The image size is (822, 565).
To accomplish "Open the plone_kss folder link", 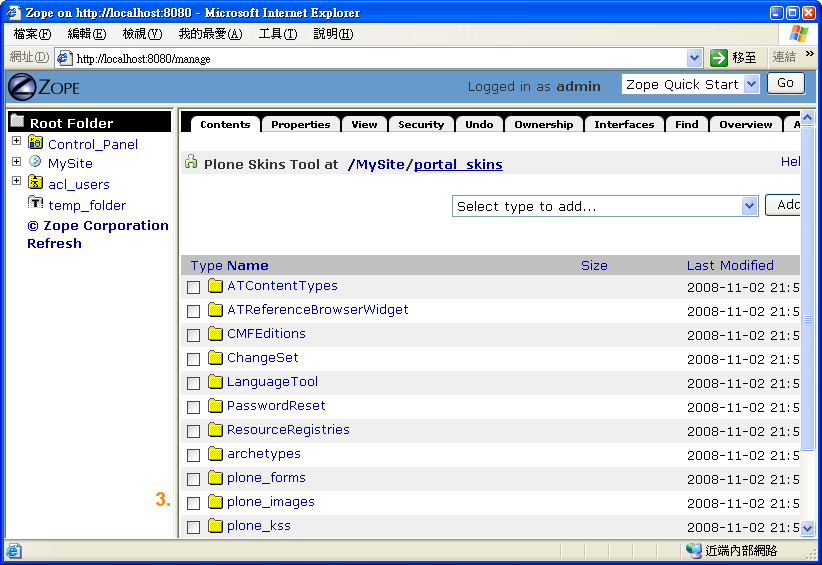I will click(x=258, y=526).
